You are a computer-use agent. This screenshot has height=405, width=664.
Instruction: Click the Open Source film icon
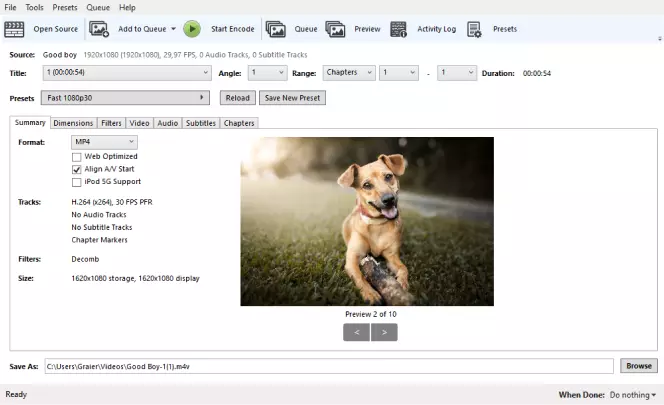(x=14, y=29)
